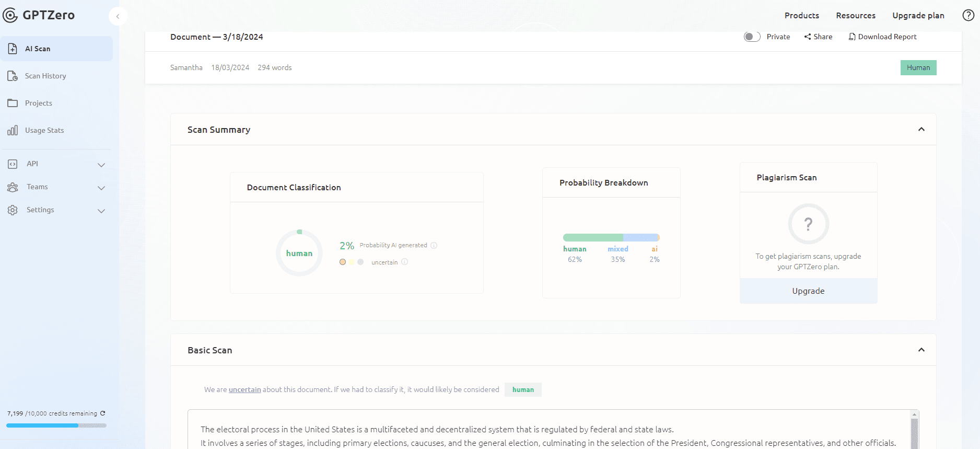Click the GPTZero logo icon
This screenshot has height=449, width=980.
(x=10, y=15)
